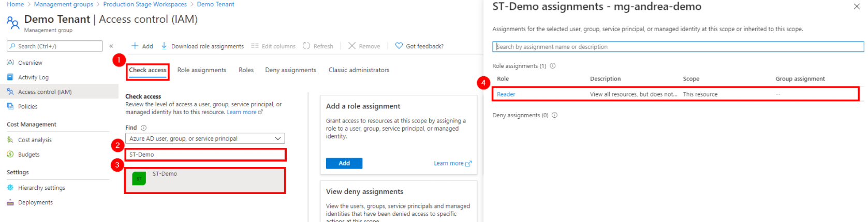The image size is (868, 222).
Task: Select Access control (IAM) in sidebar
Action: (x=45, y=92)
